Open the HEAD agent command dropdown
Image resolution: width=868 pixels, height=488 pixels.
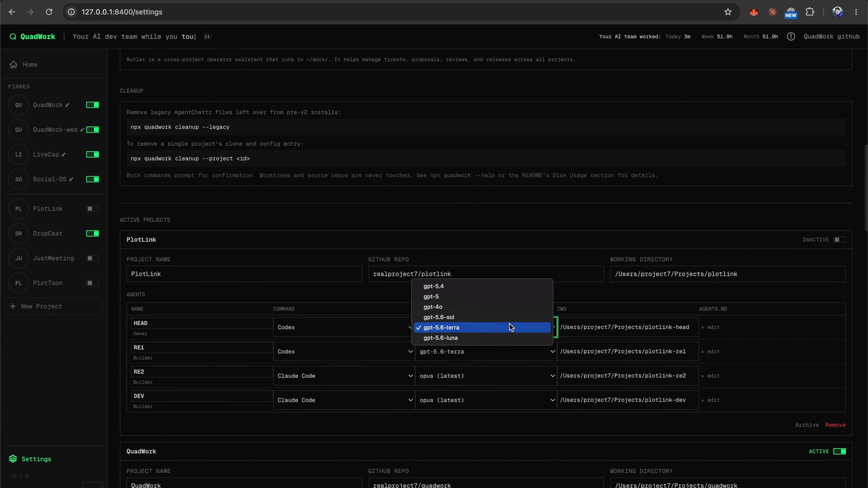(344, 327)
